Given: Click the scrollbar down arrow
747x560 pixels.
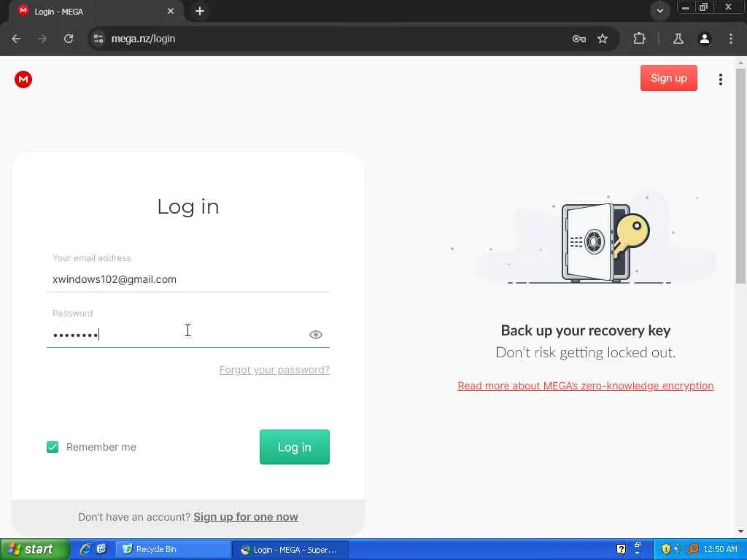Looking at the screenshot, I should pos(740,532).
